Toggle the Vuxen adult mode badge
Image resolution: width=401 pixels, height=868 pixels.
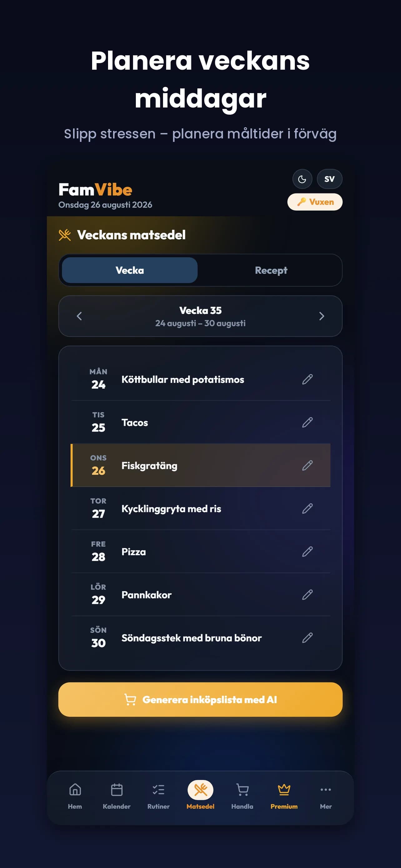click(315, 202)
